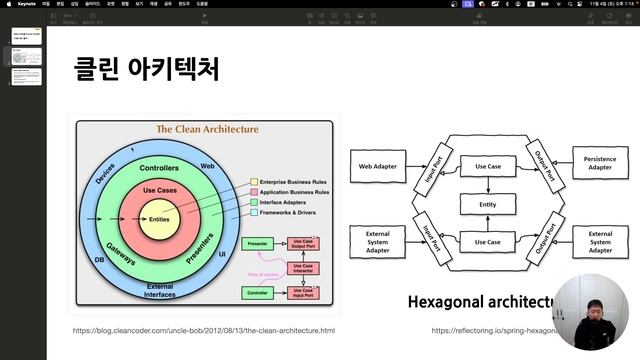The width and height of the screenshot is (640, 360).
Task: Open the zoom percentage dropdown
Action: [x=70, y=17]
